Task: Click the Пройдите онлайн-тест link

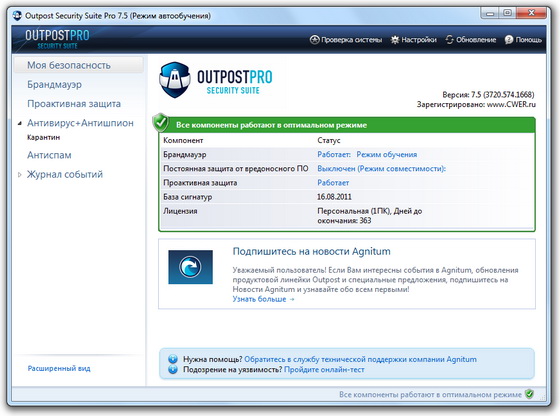Action: coord(324,370)
